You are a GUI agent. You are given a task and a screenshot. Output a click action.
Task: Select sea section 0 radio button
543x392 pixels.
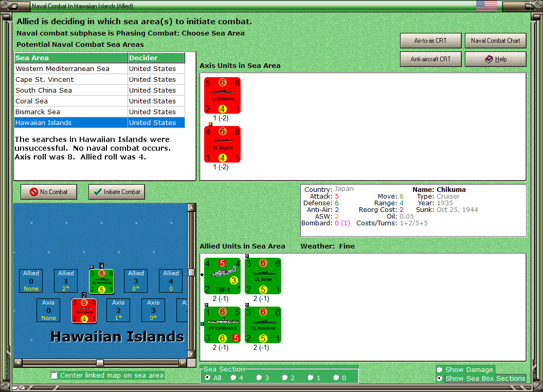(336, 378)
